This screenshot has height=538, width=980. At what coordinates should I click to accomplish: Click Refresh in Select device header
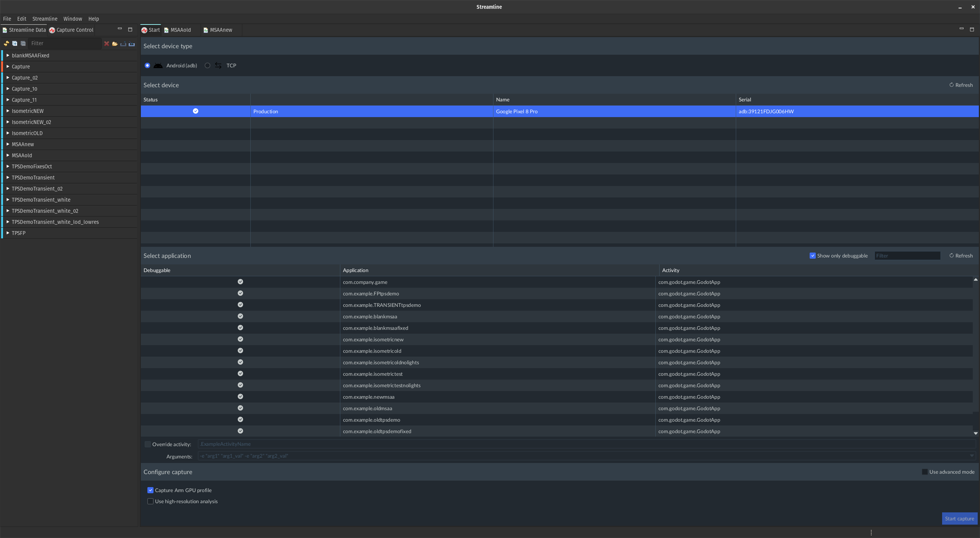(961, 85)
